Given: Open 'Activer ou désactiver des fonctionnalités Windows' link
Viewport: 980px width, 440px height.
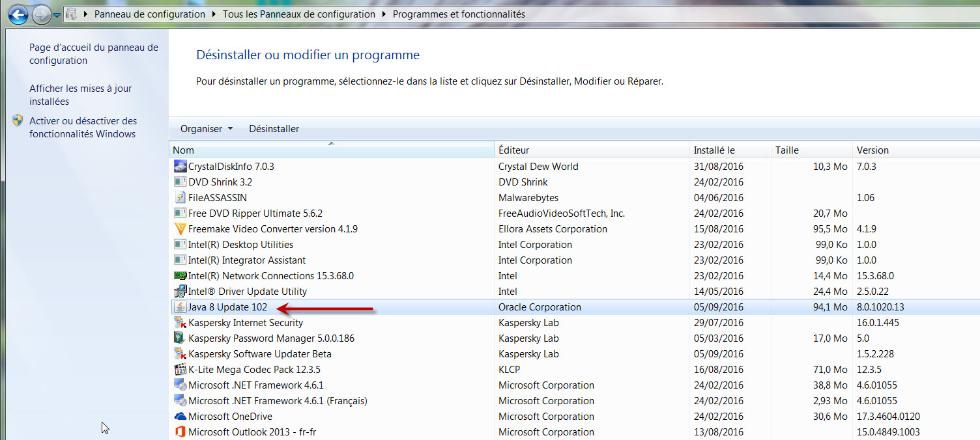Looking at the screenshot, I should (83, 128).
